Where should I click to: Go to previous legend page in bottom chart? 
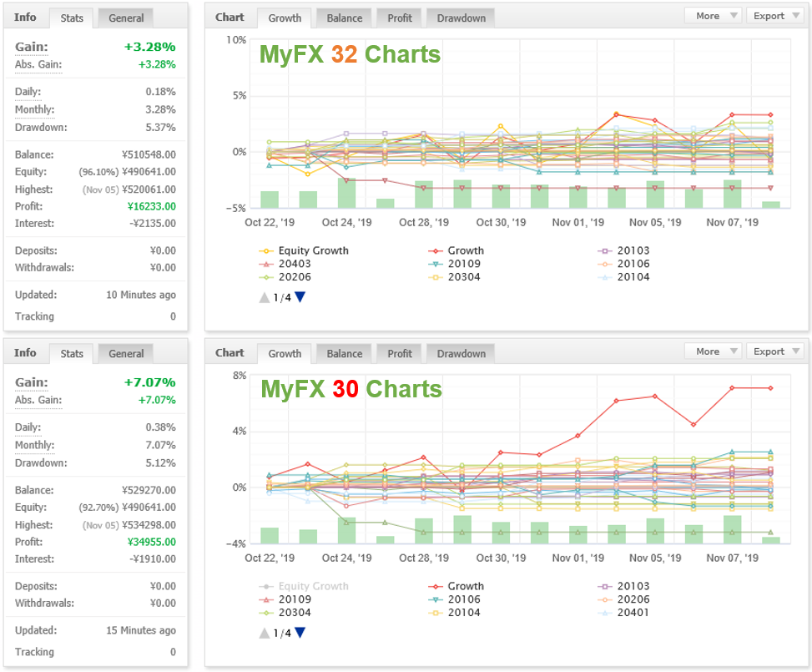(265, 633)
